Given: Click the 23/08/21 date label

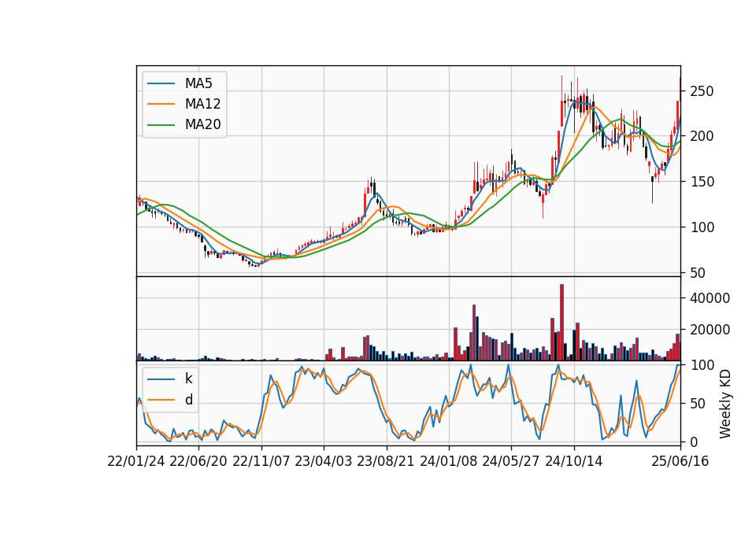Looking at the screenshot, I should 386,462.
